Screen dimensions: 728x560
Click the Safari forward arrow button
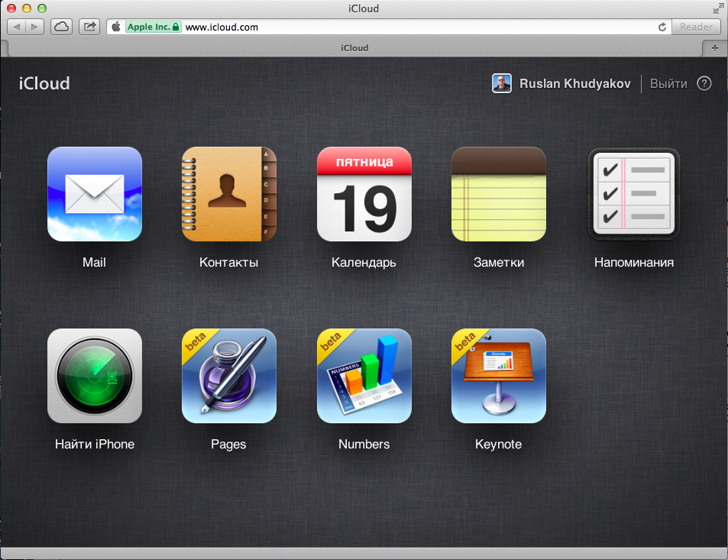(35, 27)
